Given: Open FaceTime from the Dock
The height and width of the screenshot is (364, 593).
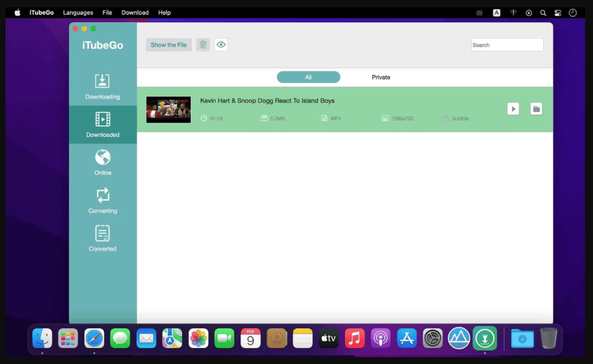Looking at the screenshot, I should [x=225, y=338].
